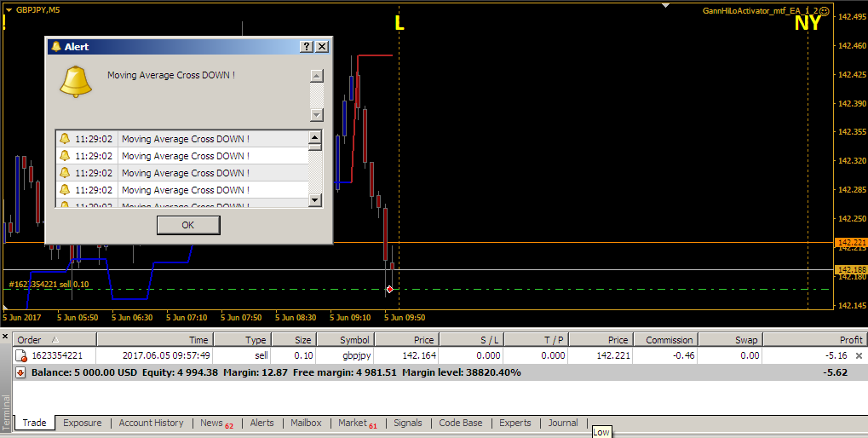868x438 pixels.
Task: Click OK to dismiss the alert
Action: (x=188, y=225)
